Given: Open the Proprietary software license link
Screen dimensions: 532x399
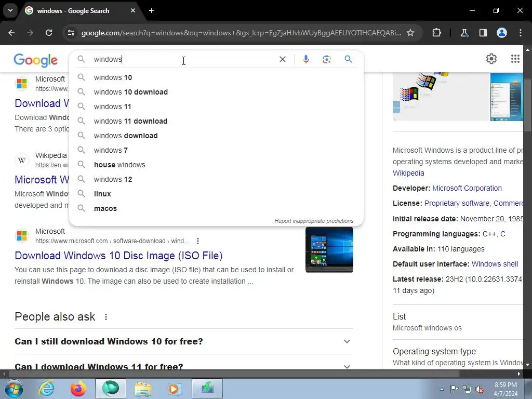Looking at the screenshot, I should click(x=457, y=203).
